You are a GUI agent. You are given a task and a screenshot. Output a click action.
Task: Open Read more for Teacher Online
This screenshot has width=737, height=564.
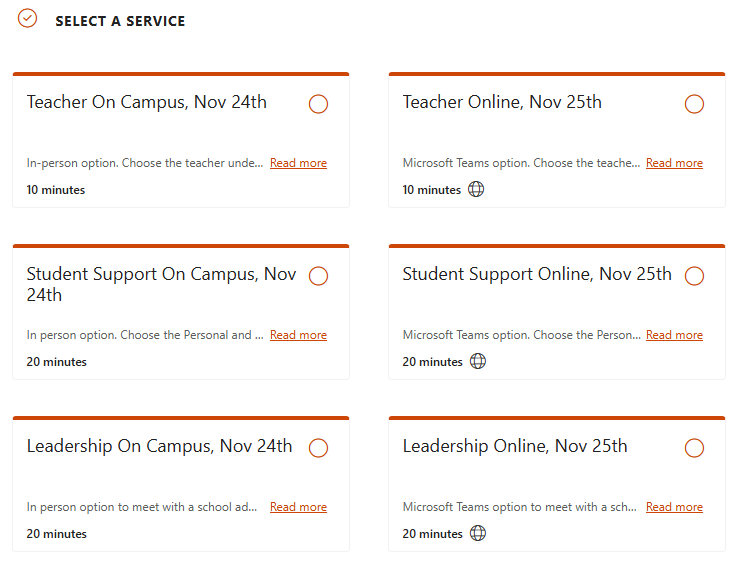coord(674,163)
